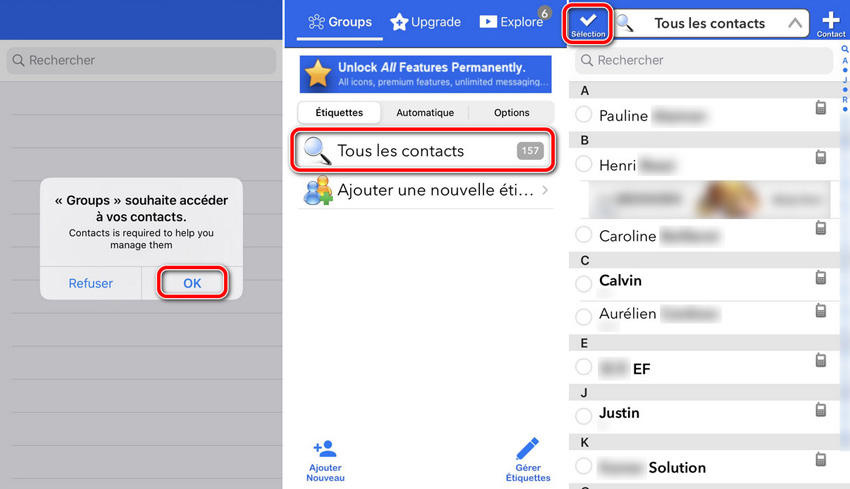Image resolution: width=850 pixels, height=489 pixels.
Task: Open the Justin contact name
Action: (619, 413)
